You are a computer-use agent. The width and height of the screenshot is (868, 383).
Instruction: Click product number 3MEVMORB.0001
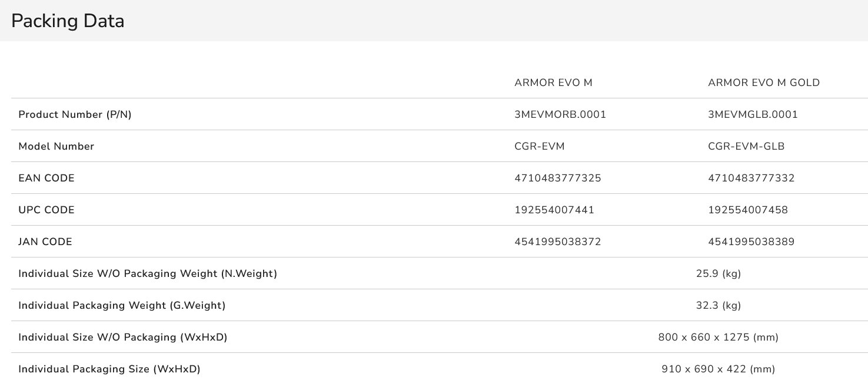560,114
